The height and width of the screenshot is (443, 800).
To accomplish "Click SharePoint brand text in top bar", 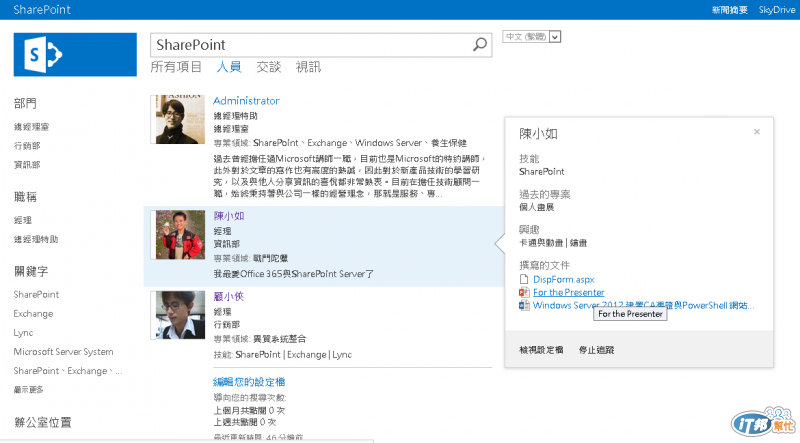I will tap(42, 10).
